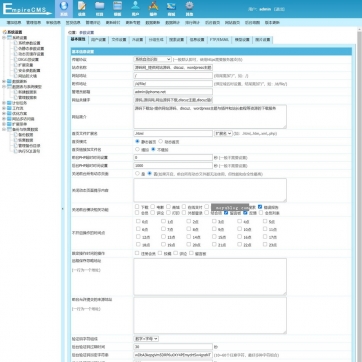362x362 pixels.
Task: Tick the 23点 hour checkbox
Action: [x=265, y=244]
